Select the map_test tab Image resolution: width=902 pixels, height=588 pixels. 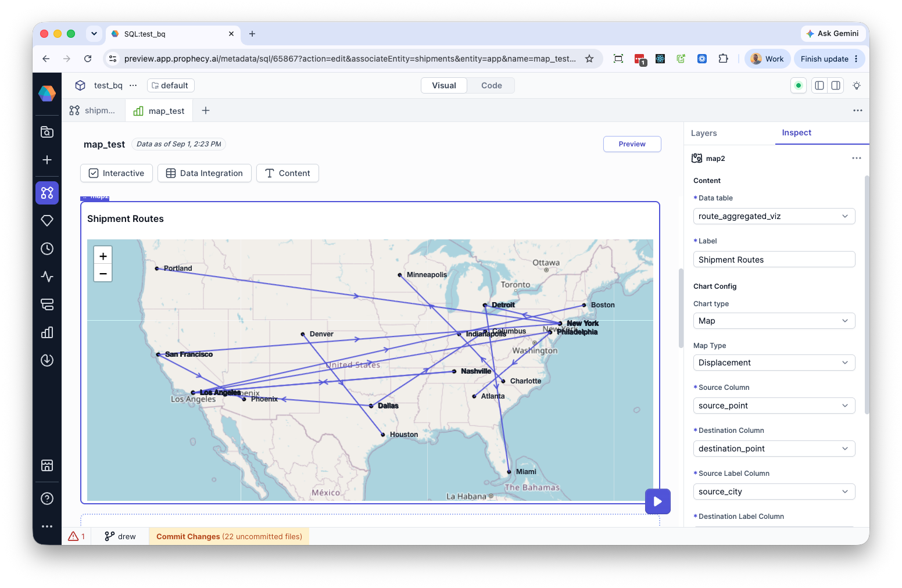point(159,111)
